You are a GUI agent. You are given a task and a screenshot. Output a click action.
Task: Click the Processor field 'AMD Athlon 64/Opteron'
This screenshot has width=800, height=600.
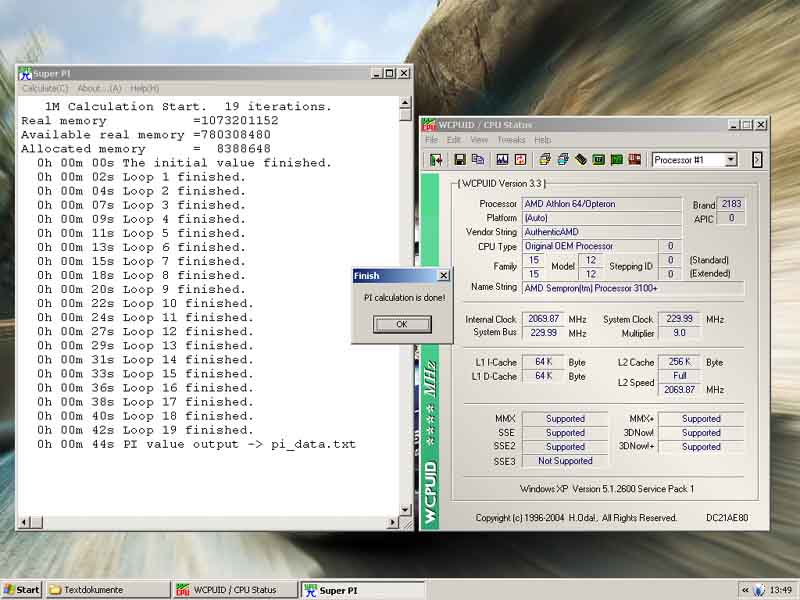click(x=602, y=204)
